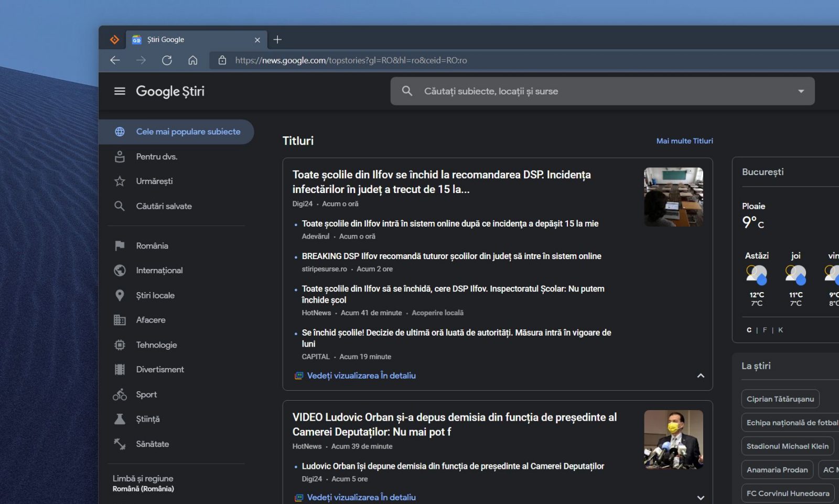The width and height of the screenshot is (839, 504).
Task: Close the Știri Google tab
Action: [257, 40]
